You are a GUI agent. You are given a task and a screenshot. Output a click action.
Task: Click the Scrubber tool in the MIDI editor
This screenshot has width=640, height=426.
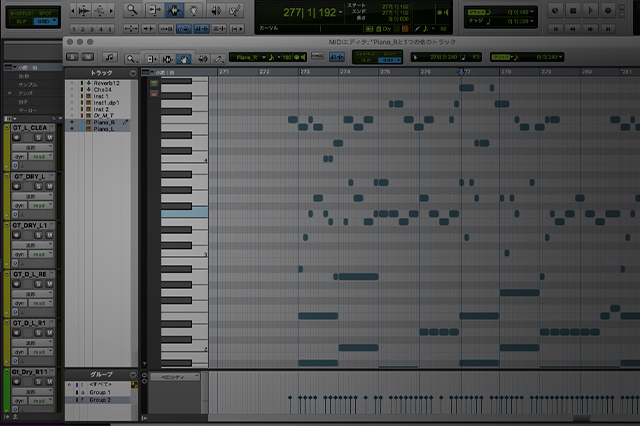pyautogui.click(x=202, y=59)
